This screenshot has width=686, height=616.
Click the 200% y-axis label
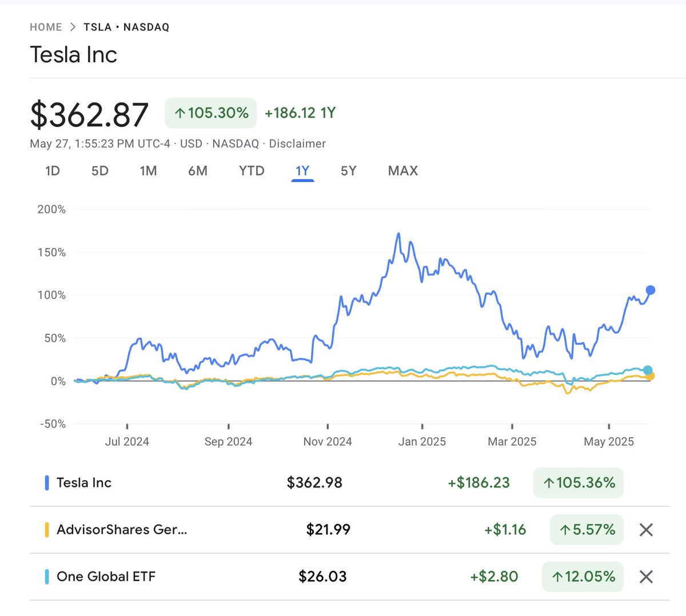[x=51, y=210]
